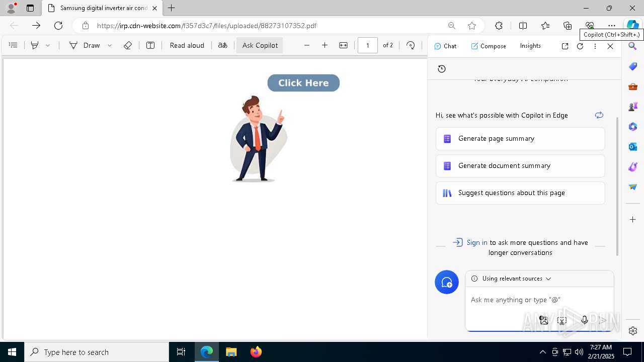This screenshot has height=362, width=644.
Task: Open Firefox from taskbar
Action: pos(256,352)
